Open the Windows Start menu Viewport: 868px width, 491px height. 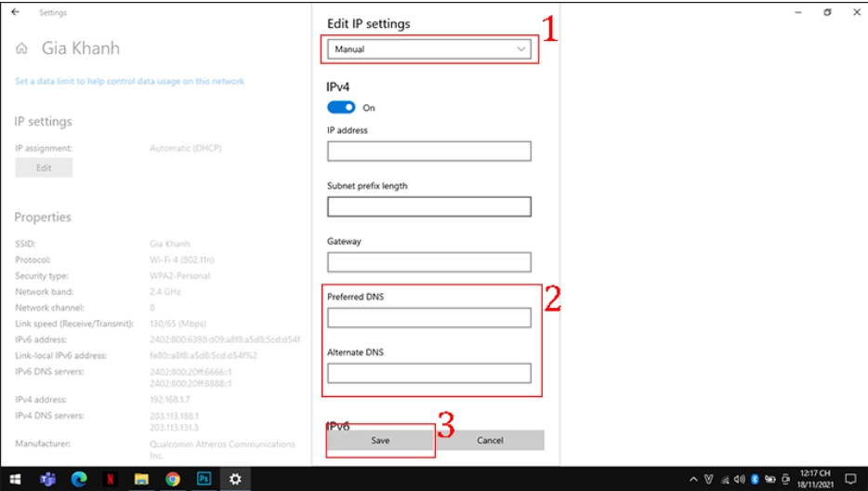15,479
